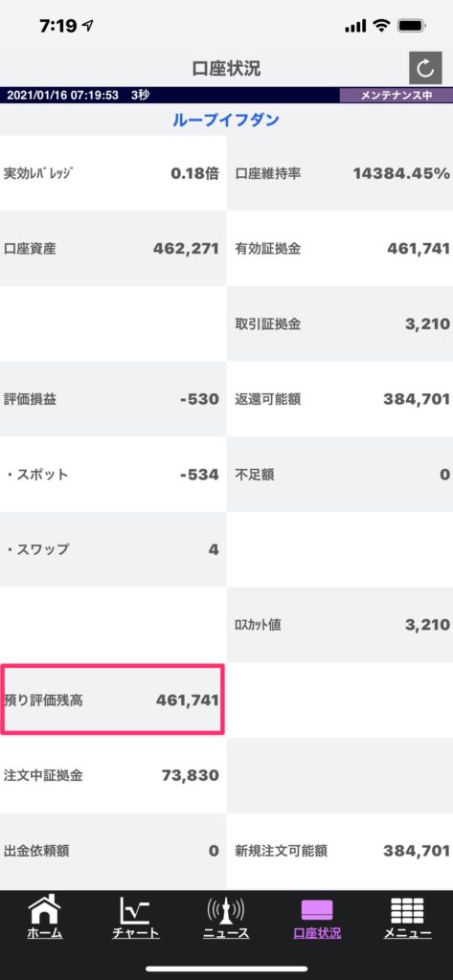Image resolution: width=453 pixels, height=980 pixels.
Task: Tap the 口座維持率 14384.45% cell
Action: 340,173
